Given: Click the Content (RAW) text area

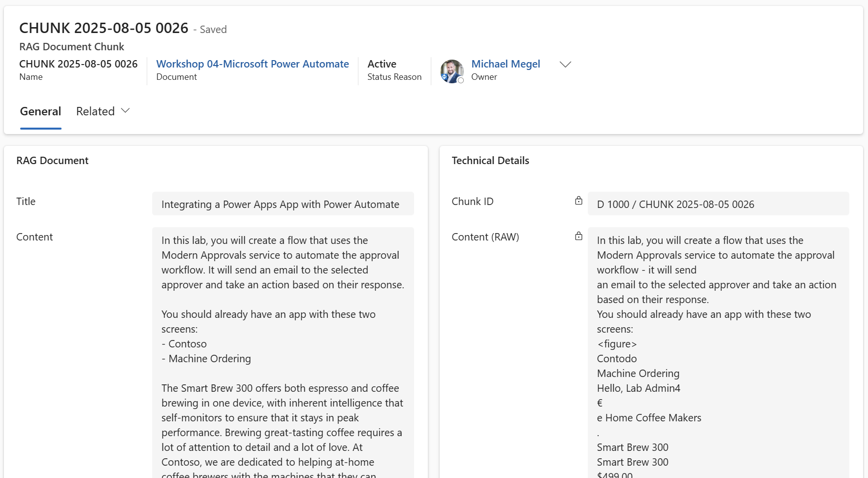Looking at the screenshot, I should click(718, 352).
